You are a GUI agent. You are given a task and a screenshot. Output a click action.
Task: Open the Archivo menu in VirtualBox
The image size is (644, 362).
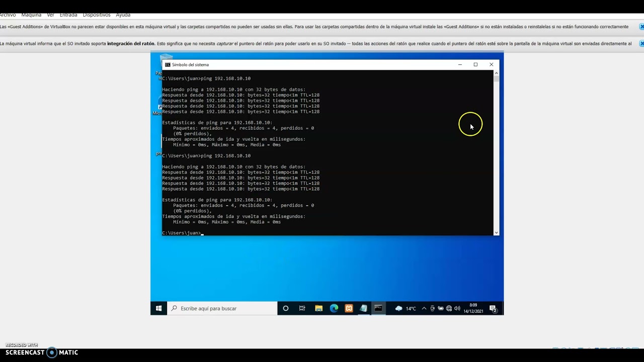pos(8,15)
